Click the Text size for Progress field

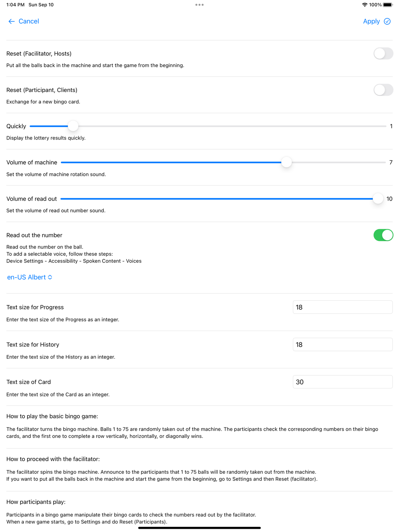tap(342, 307)
